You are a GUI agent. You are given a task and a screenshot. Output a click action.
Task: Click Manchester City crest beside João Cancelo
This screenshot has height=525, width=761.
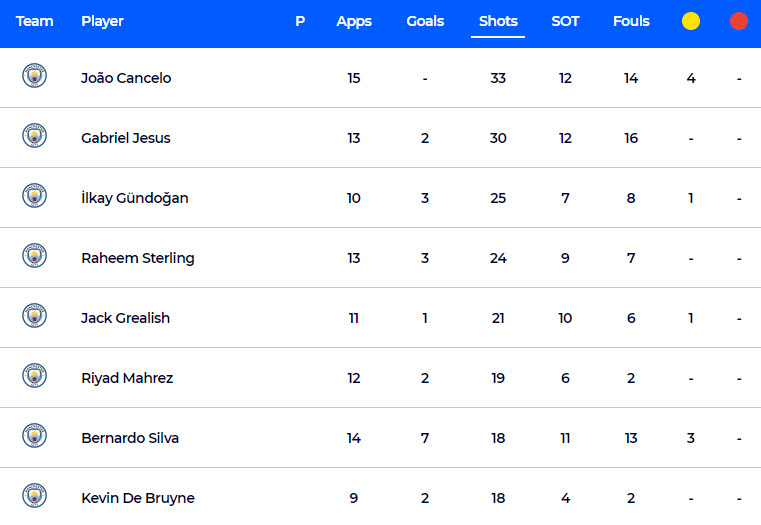[34, 76]
